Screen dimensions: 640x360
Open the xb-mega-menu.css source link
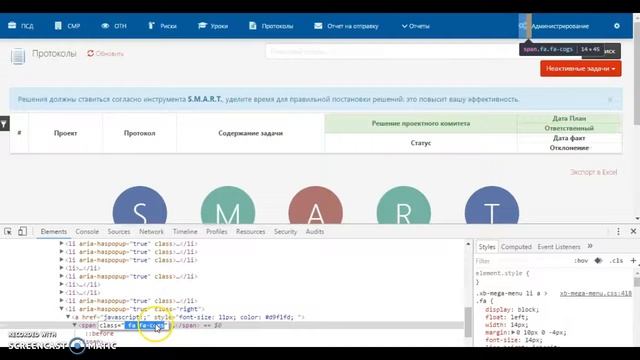click(596, 293)
